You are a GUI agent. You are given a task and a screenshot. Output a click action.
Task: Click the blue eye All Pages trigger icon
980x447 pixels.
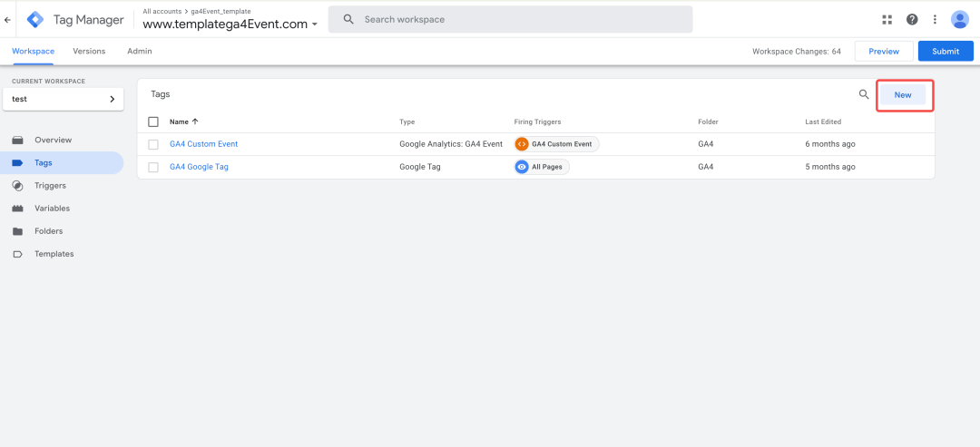click(x=521, y=168)
